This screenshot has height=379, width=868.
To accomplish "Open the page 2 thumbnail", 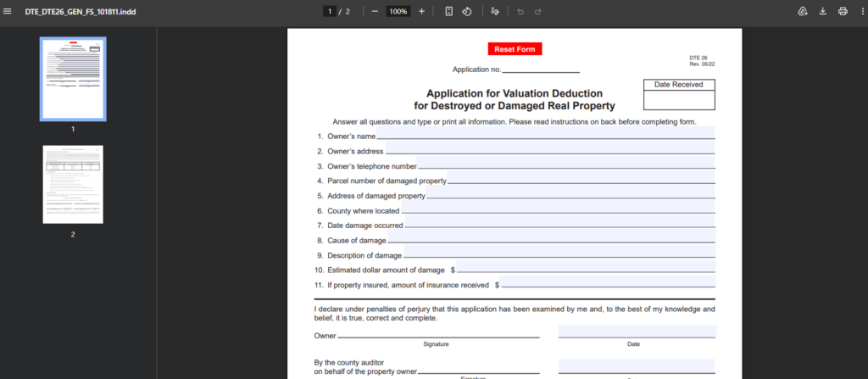I will 73,184.
